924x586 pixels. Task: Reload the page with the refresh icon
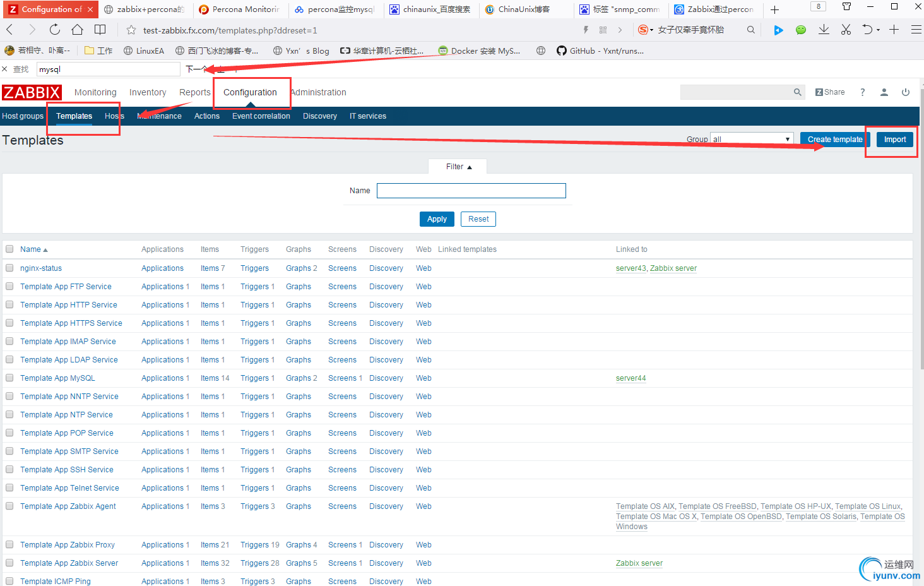(55, 30)
